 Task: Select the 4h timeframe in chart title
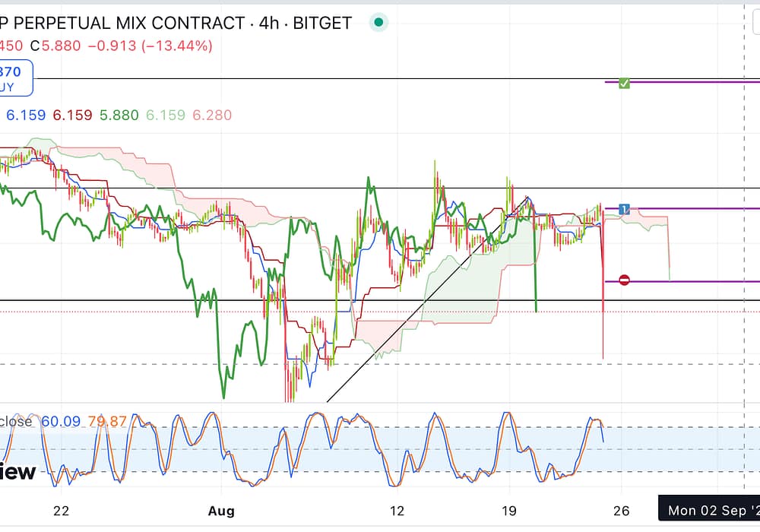pos(268,23)
